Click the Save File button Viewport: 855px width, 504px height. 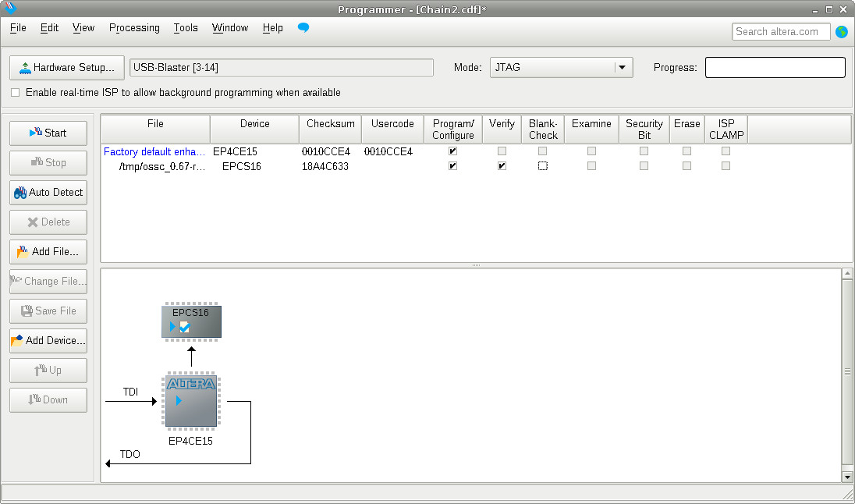point(48,311)
